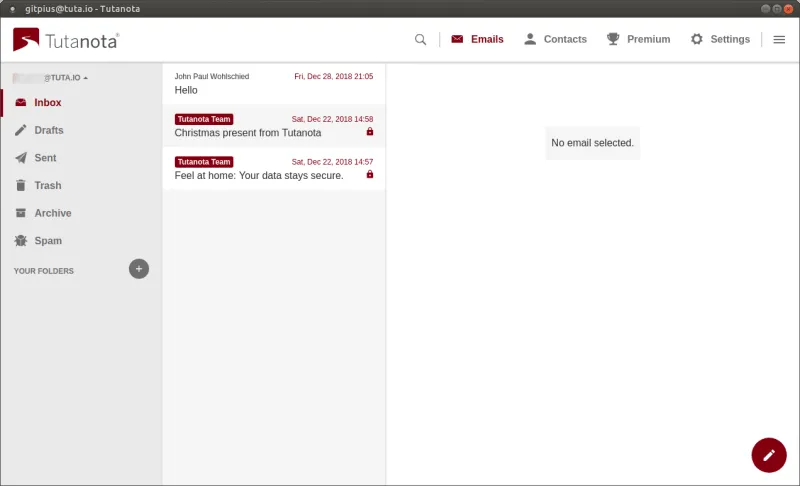The height and width of the screenshot is (486, 800).
Task: Open the Trash folder
Action: (47, 185)
